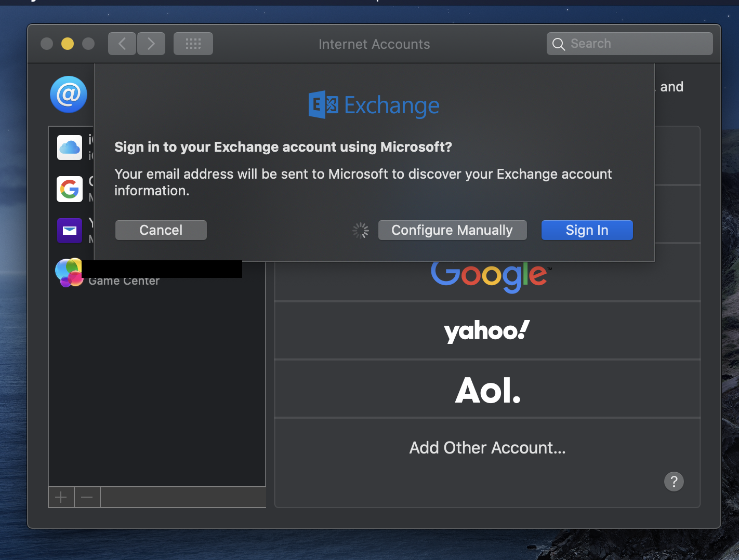The height and width of the screenshot is (560, 739).
Task: Show all preferences with the grid button
Action: (193, 44)
